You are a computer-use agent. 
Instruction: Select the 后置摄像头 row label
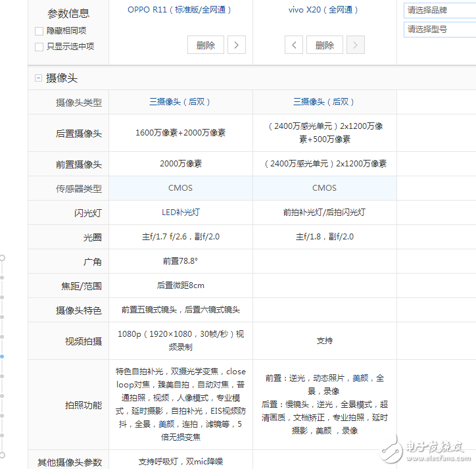pyautogui.click(x=79, y=134)
